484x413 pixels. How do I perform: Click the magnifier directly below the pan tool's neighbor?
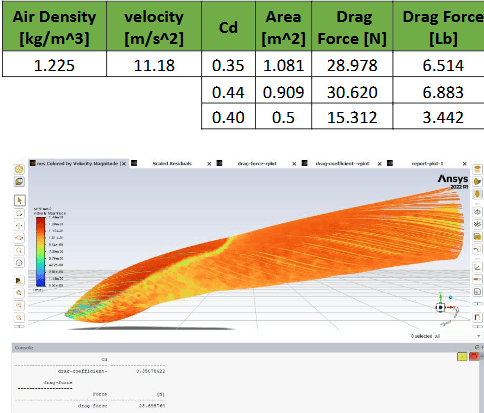19,250
